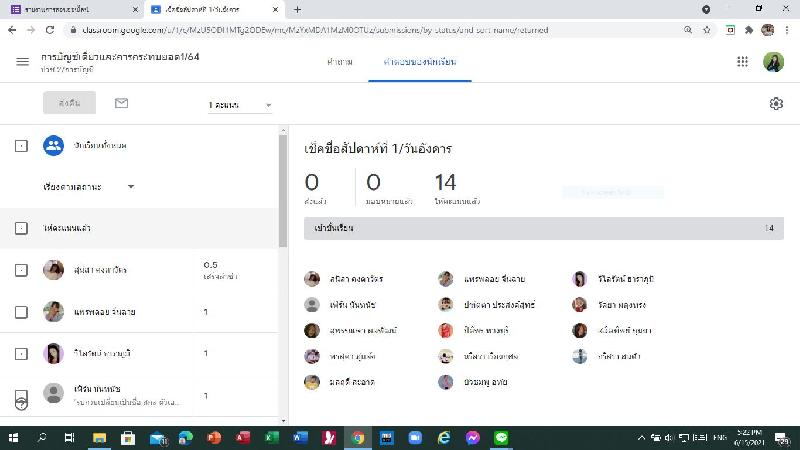The image size is (800, 450).
Task: Open new browser tab with plus button
Action: pos(298,9)
